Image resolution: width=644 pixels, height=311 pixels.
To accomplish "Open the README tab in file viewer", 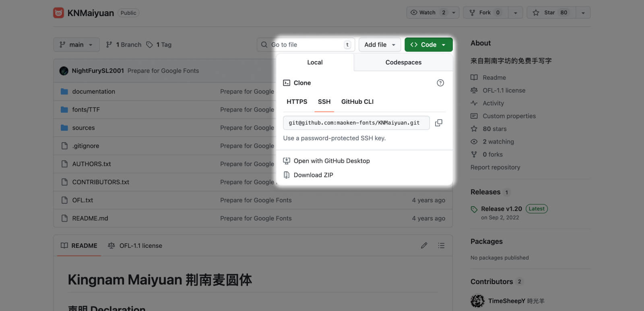I will (x=79, y=245).
